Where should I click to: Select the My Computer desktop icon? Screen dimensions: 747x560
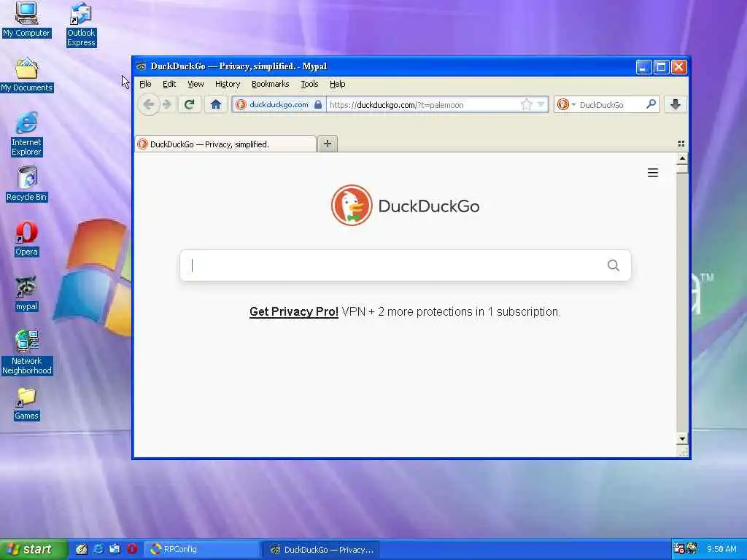[x=26, y=20]
